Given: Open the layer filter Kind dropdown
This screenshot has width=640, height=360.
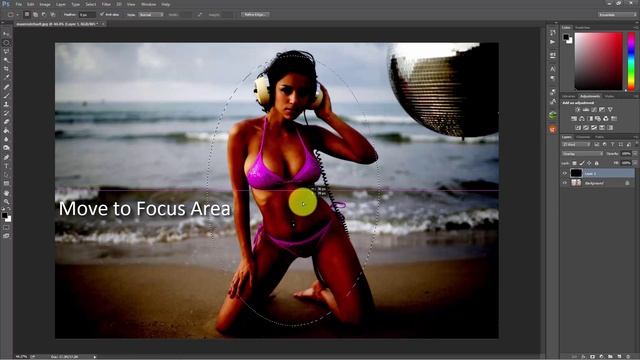Looking at the screenshot, I should click(576, 144).
